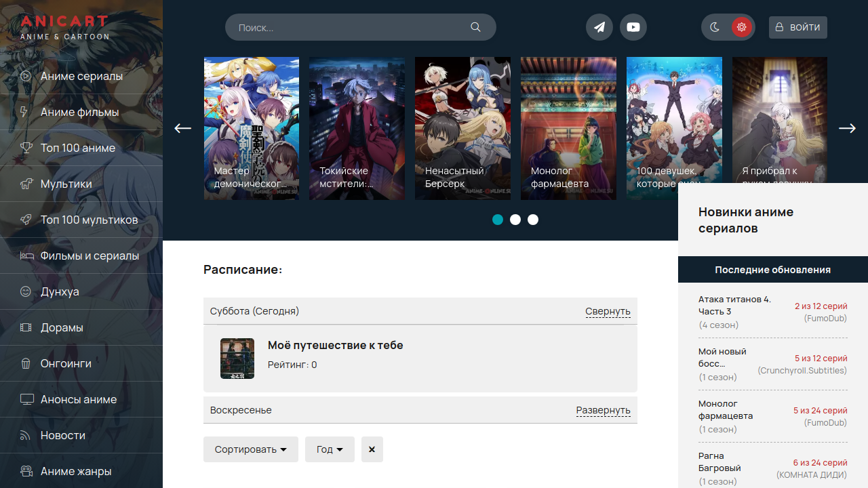
Task: Collapse Суббота schedule with Свернуть
Action: 608,311
